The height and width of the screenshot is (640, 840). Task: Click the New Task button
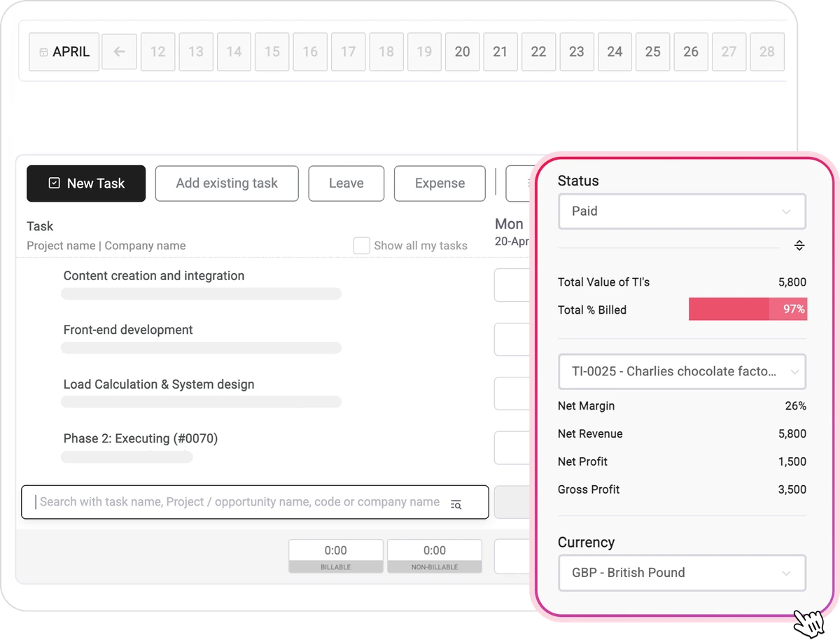click(x=86, y=183)
